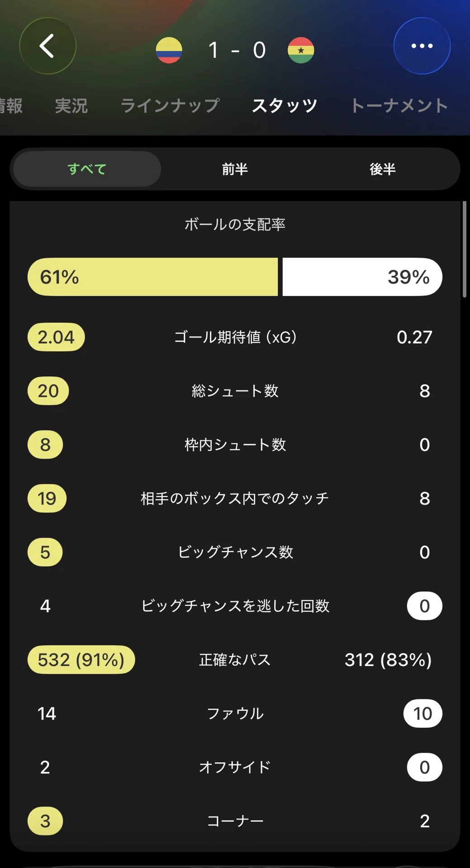
Task: Tap the Ghana flag icon
Action: click(301, 50)
